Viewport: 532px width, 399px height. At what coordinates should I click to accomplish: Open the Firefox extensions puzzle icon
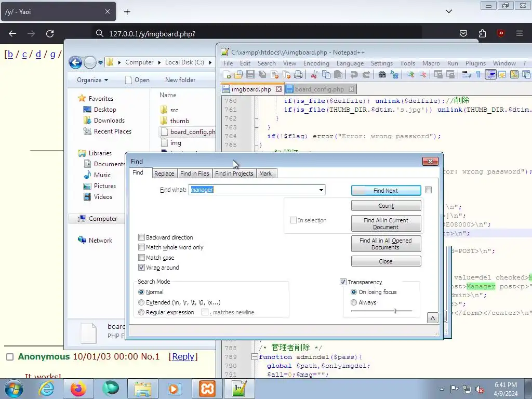coord(482,33)
